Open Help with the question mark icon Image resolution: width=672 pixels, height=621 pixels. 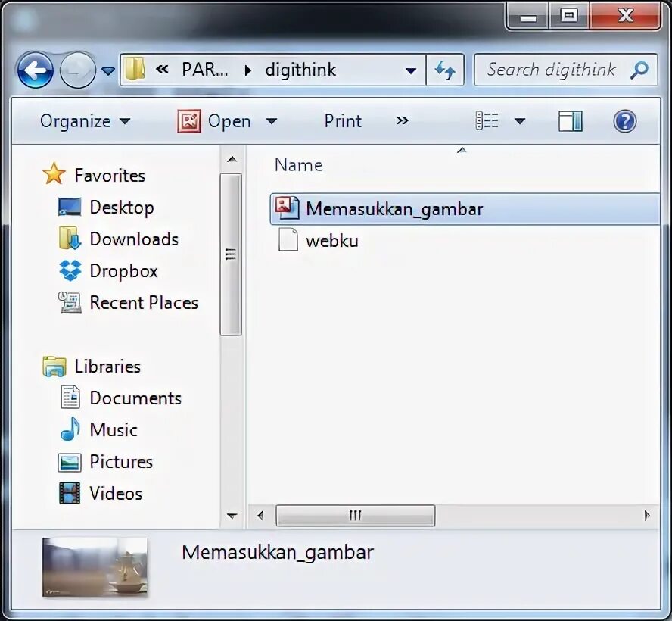625,121
